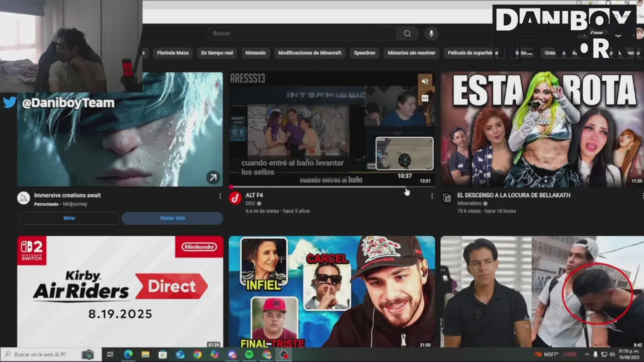Screen dimensions: 644x362
Task: Toggle captions on ALT F4 preview
Action: 425,99
